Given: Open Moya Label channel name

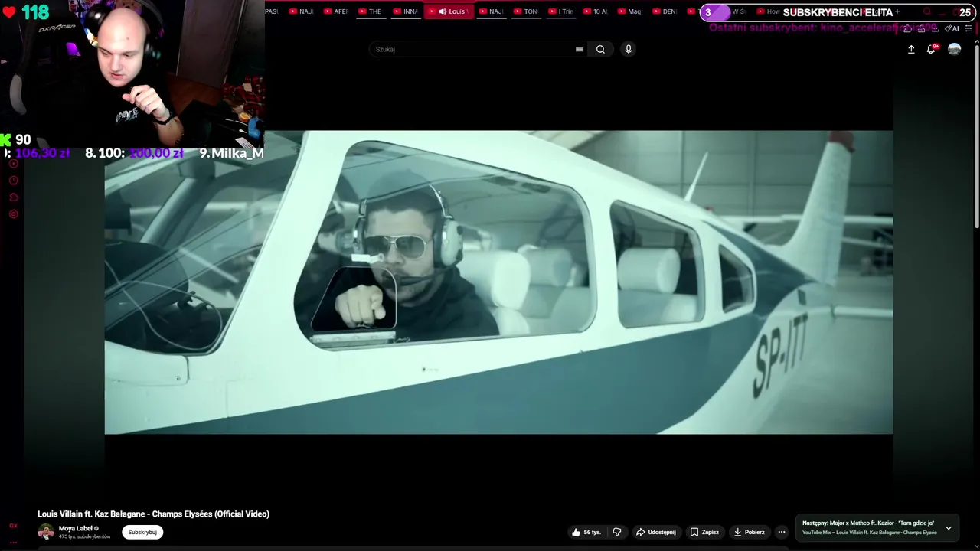Looking at the screenshot, I should click(76, 528).
